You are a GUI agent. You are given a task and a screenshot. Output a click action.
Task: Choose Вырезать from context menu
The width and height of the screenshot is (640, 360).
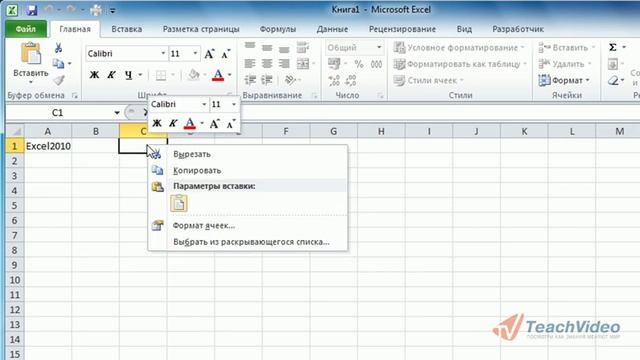pos(247,154)
